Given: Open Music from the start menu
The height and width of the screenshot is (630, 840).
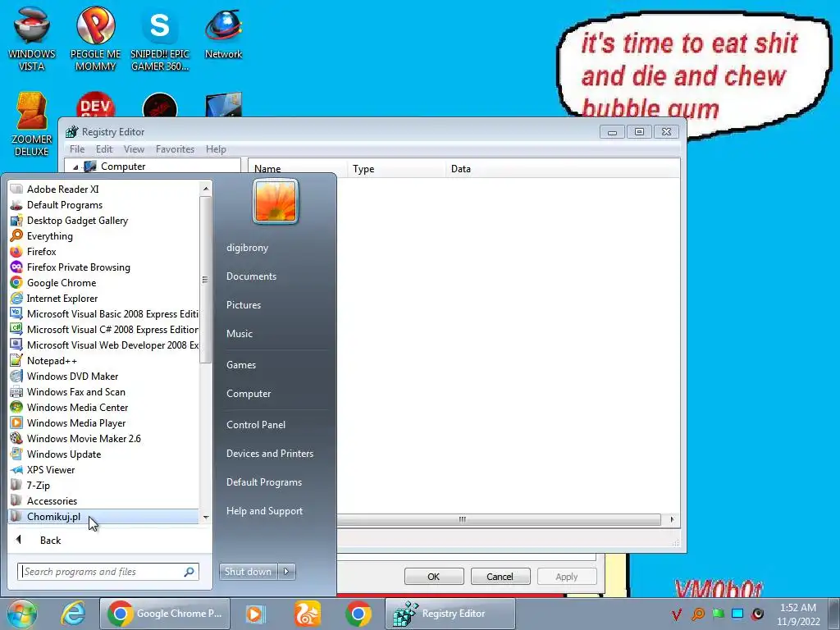Looking at the screenshot, I should click(240, 334).
